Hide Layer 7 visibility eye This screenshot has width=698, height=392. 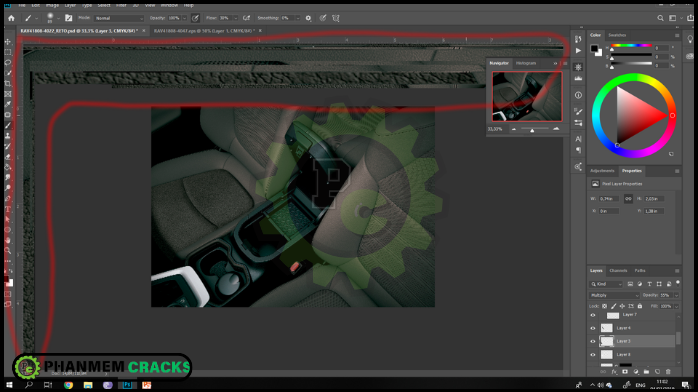(x=593, y=315)
